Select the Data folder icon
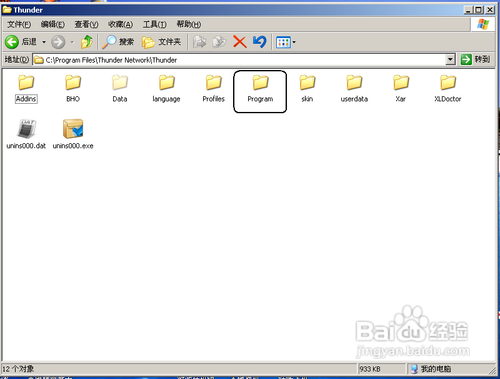The width and height of the screenshot is (500, 379). (x=120, y=82)
